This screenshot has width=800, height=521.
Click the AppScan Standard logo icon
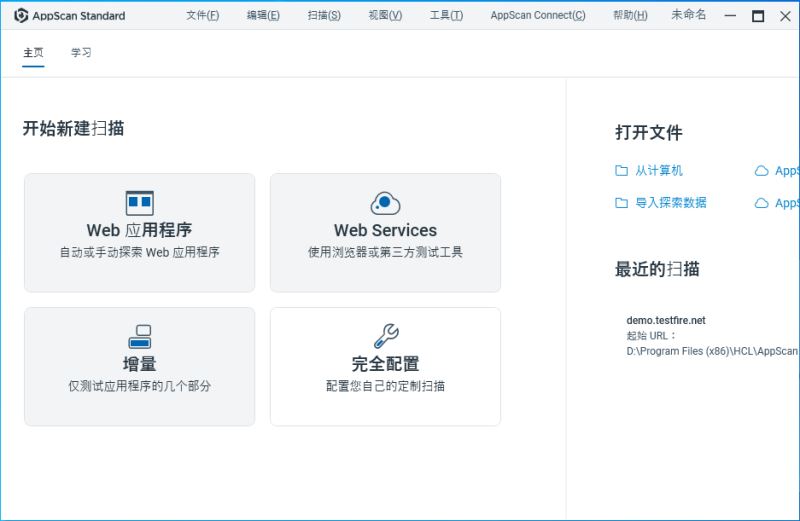click(x=21, y=16)
